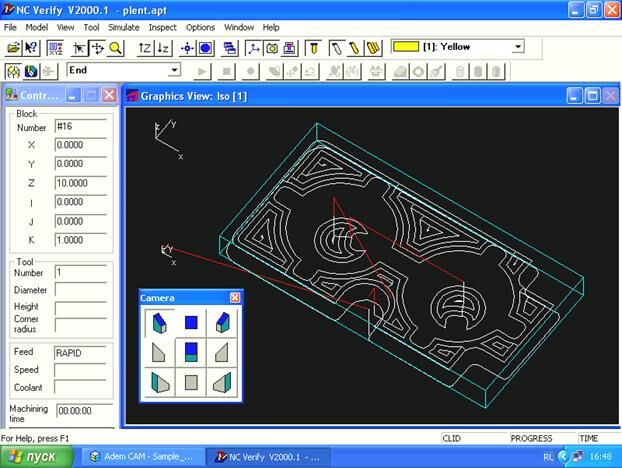
Task: Switch to Adem CAM taskbar item
Action: pos(144,457)
